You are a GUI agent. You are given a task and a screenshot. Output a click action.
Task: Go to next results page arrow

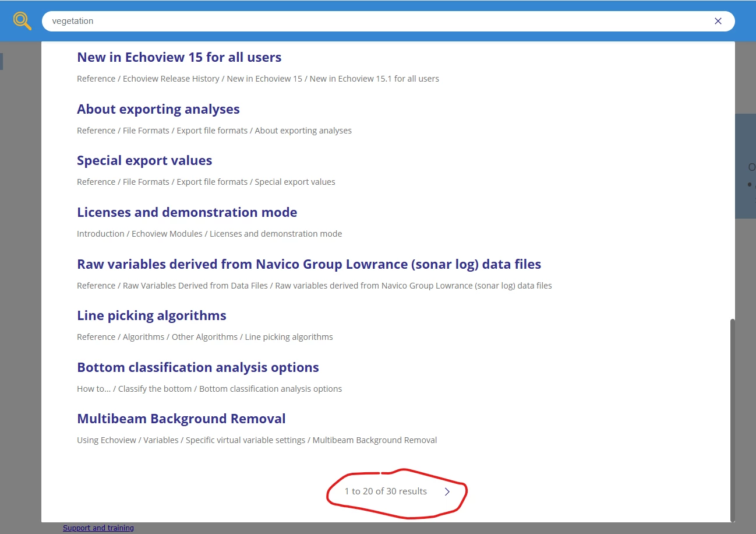[x=447, y=491]
